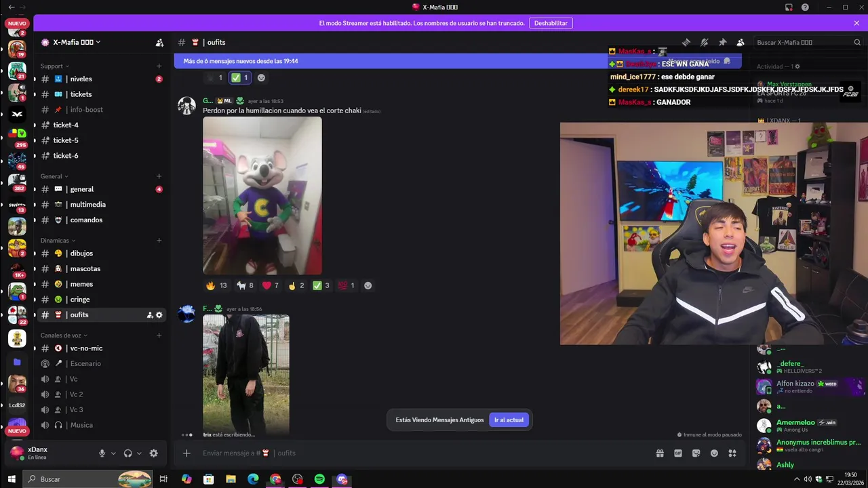The height and width of the screenshot is (488, 868).
Task: Toggle the 100 emoji reaction with 1
Action: tap(347, 285)
